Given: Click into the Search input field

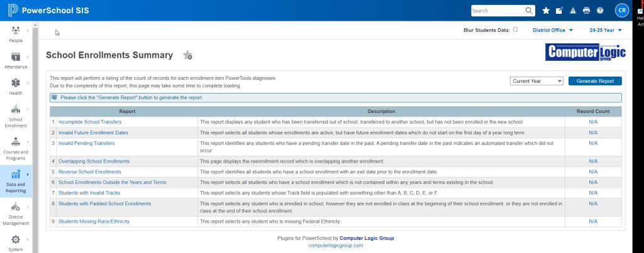Looking at the screenshot, I should (x=498, y=11).
